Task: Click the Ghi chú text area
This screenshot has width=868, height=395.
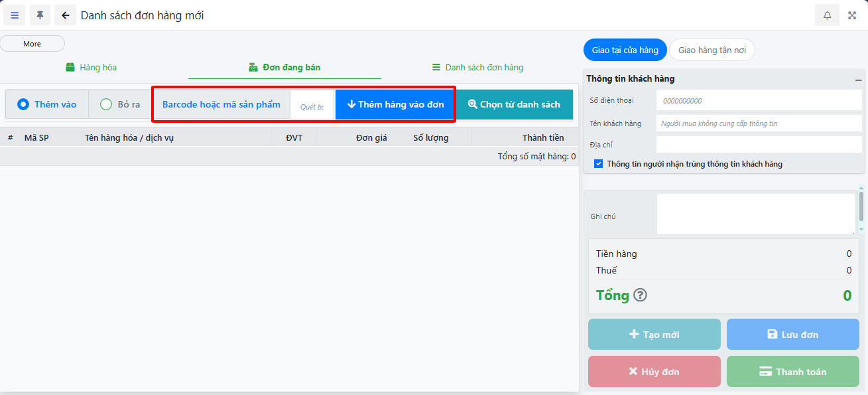Action: [x=755, y=214]
